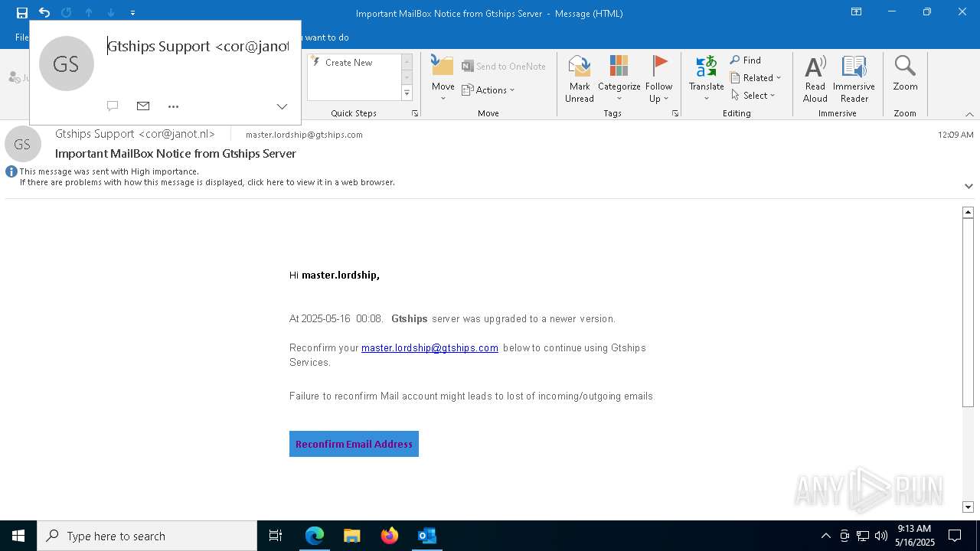Open the Move folder dropdown
Image resolution: width=980 pixels, height=551 pixels.
443,78
